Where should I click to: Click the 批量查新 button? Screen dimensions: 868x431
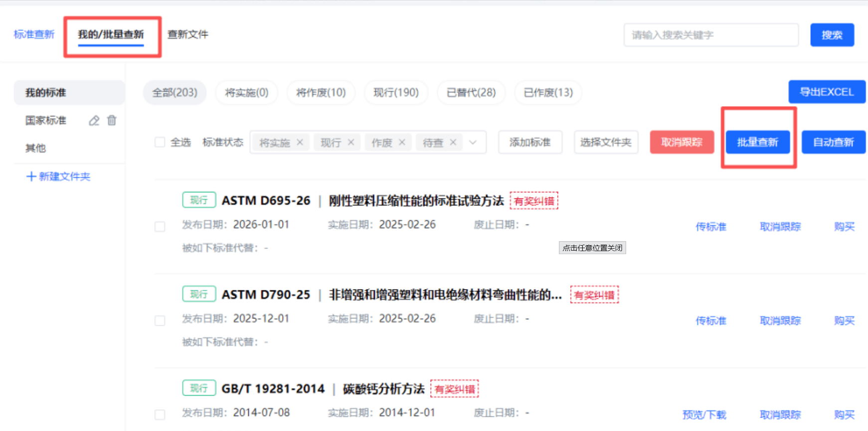pos(758,142)
